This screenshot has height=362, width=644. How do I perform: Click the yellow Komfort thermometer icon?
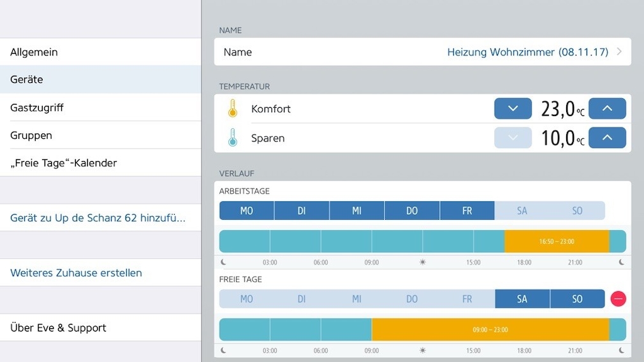[233, 109]
